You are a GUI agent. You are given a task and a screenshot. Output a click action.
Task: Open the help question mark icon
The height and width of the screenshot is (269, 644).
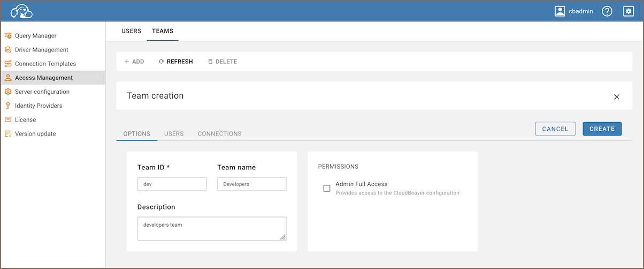[x=607, y=11]
